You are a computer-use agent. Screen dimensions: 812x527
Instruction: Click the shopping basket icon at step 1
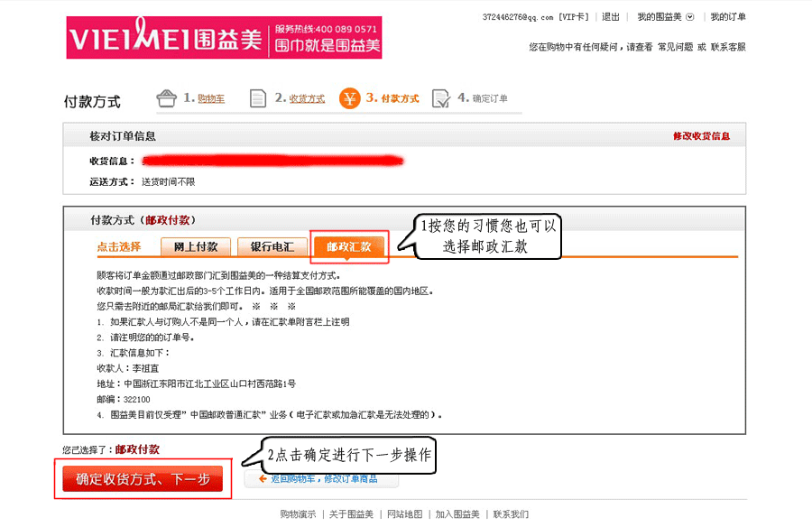(x=167, y=98)
